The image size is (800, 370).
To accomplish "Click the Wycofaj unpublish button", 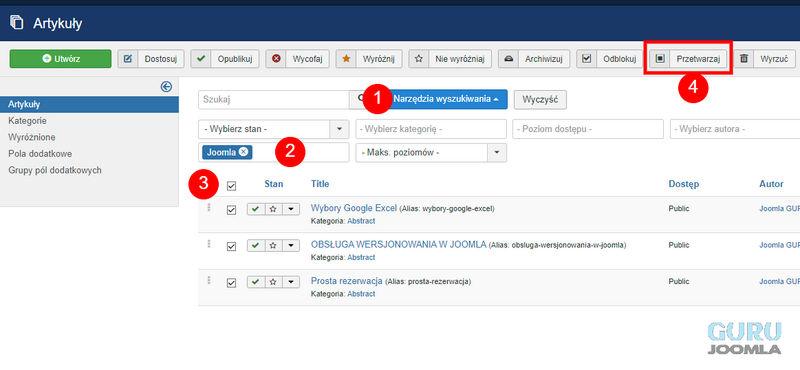I will pyautogui.click(x=297, y=59).
